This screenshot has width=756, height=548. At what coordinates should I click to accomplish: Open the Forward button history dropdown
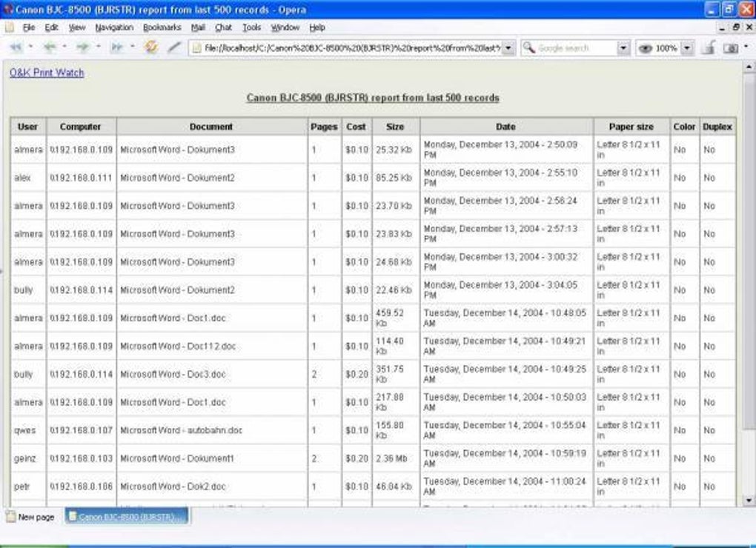point(98,47)
